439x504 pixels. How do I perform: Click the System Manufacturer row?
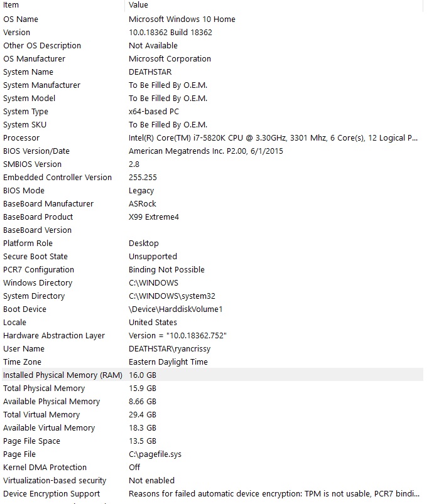(x=212, y=85)
